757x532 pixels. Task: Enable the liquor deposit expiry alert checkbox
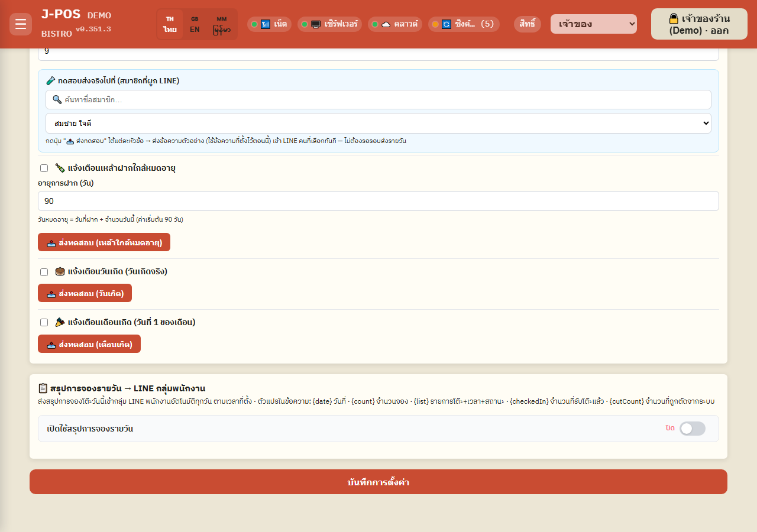[44, 168]
